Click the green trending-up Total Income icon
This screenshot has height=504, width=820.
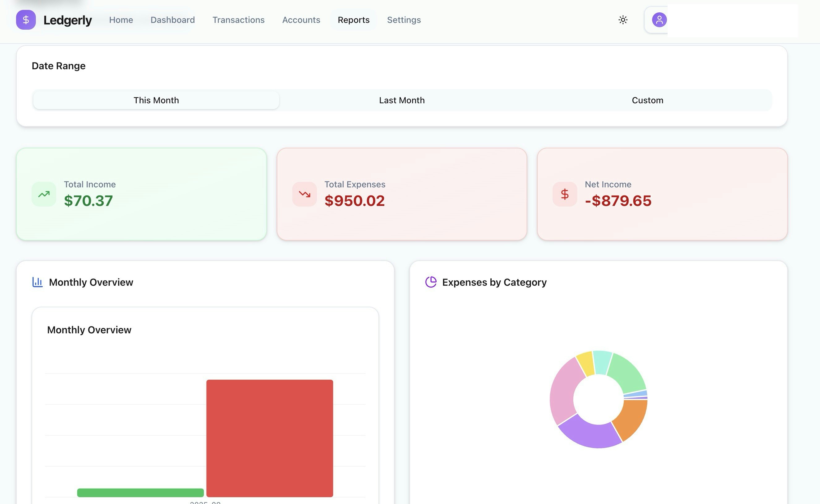(x=44, y=194)
